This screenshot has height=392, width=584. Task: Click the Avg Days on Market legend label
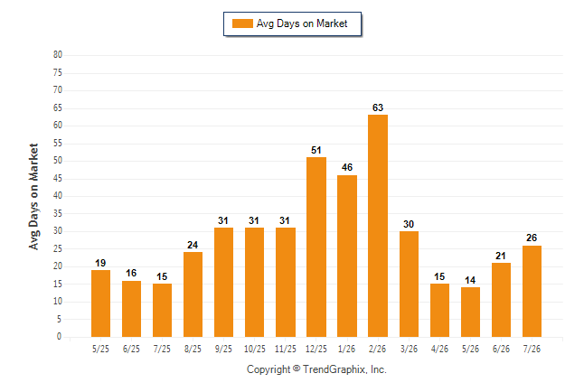302,23
